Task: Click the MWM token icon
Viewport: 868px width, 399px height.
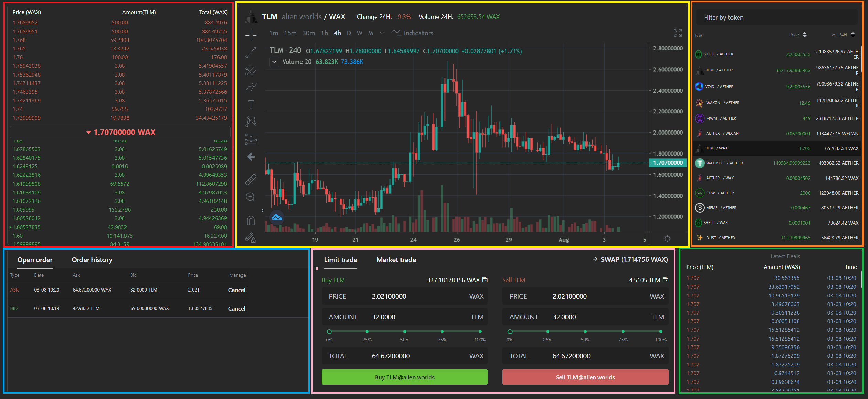Action: pyautogui.click(x=700, y=118)
